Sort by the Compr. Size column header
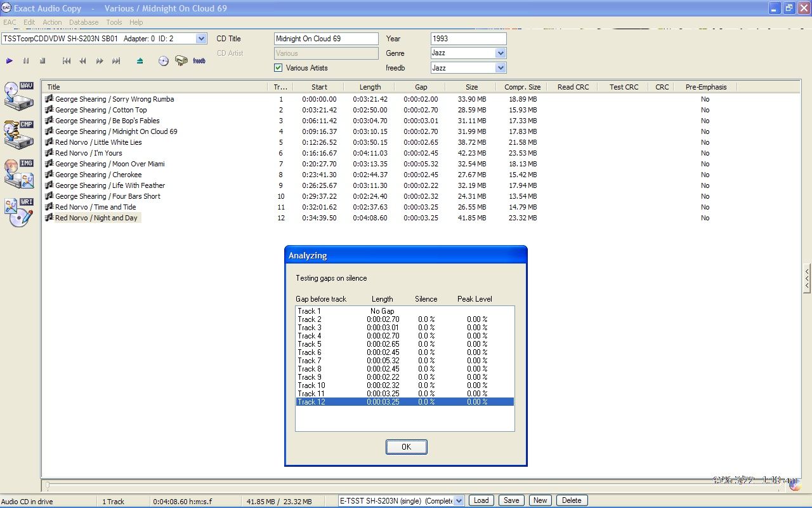Viewport: 812px width, 508px height. pos(522,87)
